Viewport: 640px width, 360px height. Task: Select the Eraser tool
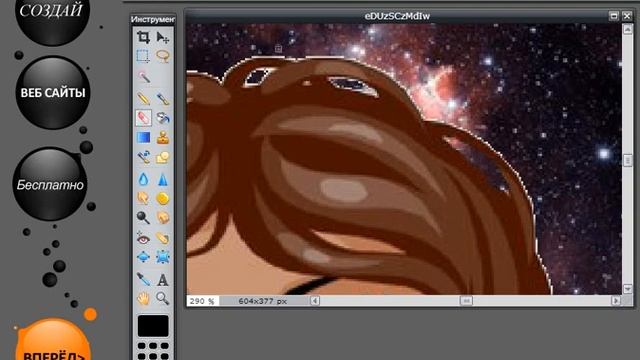143,118
